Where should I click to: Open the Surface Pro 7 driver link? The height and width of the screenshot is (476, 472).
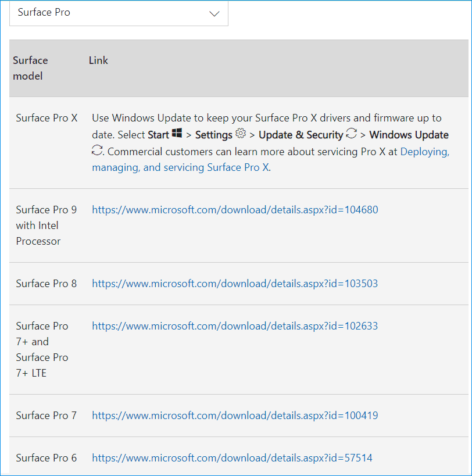(235, 415)
